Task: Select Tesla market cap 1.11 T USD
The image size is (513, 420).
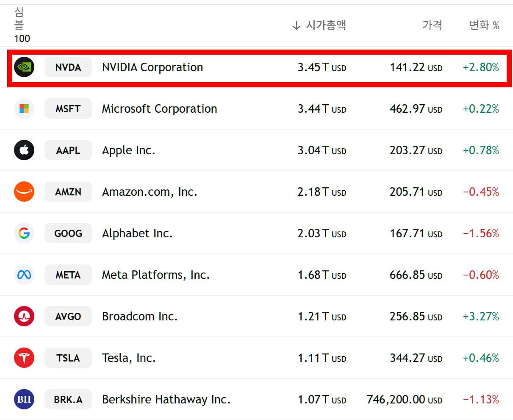Action: 322,358
